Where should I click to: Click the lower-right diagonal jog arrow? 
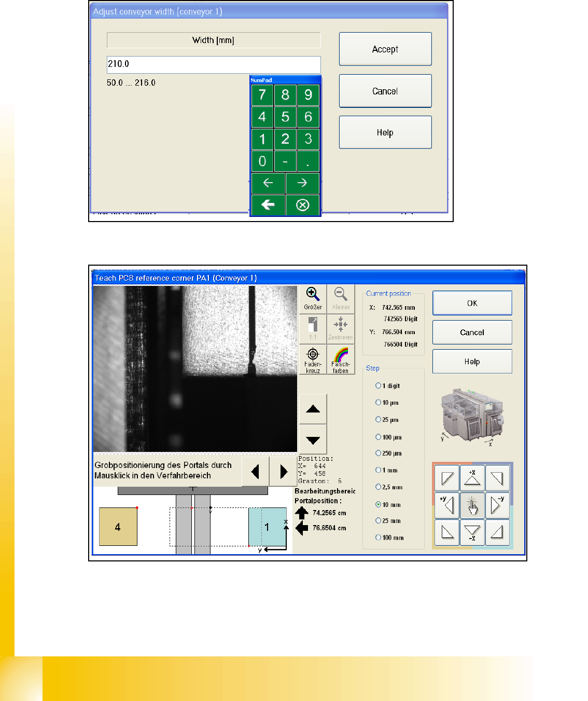coord(497,532)
